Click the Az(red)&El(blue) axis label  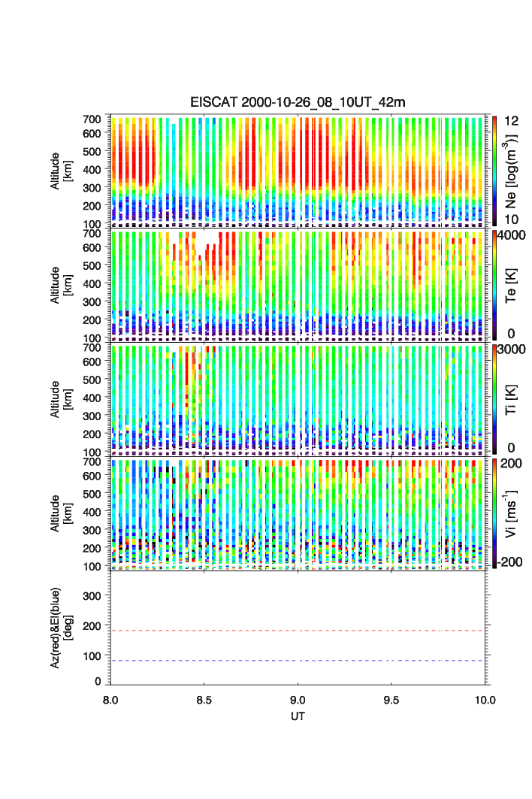[60, 628]
